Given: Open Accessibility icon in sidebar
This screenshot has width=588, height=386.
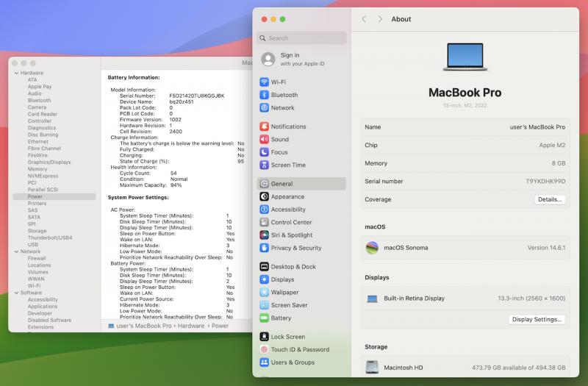Looking at the screenshot, I should coord(264,210).
